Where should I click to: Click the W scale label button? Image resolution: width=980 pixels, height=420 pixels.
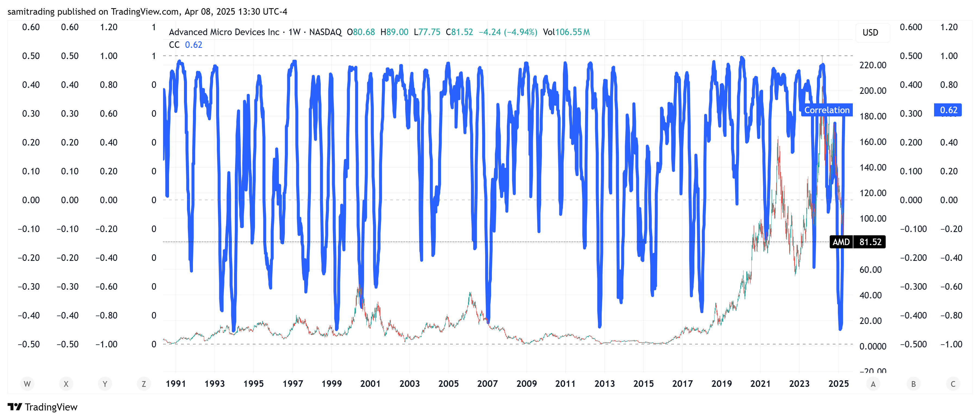(x=27, y=384)
